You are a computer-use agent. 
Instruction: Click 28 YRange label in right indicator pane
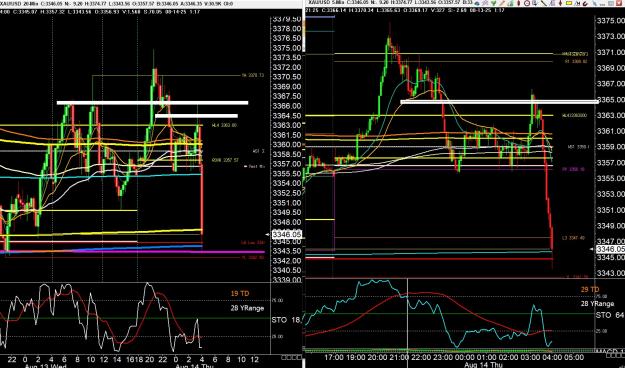[597, 303]
